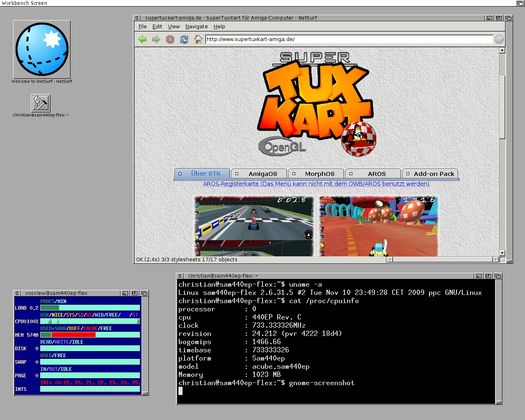Switch to the Add-on Pack tab

click(430, 174)
